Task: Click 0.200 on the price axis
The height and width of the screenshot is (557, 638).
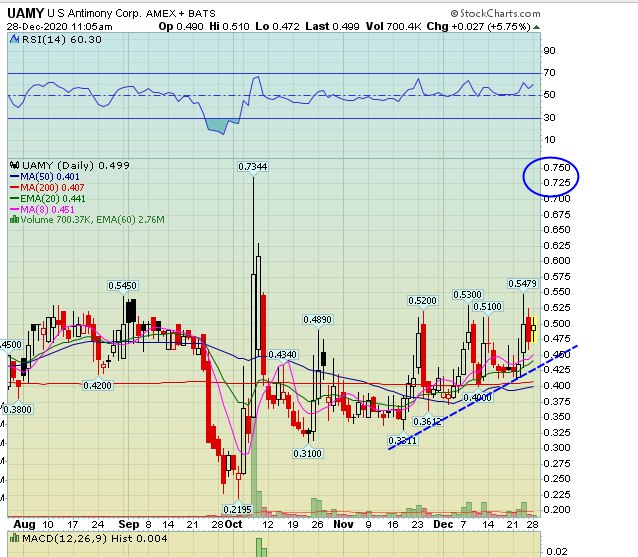Action: click(x=557, y=510)
